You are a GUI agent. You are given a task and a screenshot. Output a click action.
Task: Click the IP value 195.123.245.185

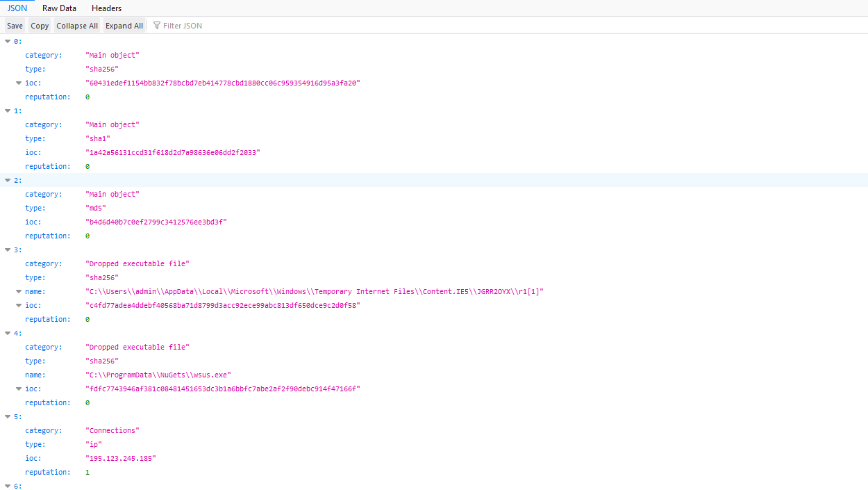pos(121,459)
